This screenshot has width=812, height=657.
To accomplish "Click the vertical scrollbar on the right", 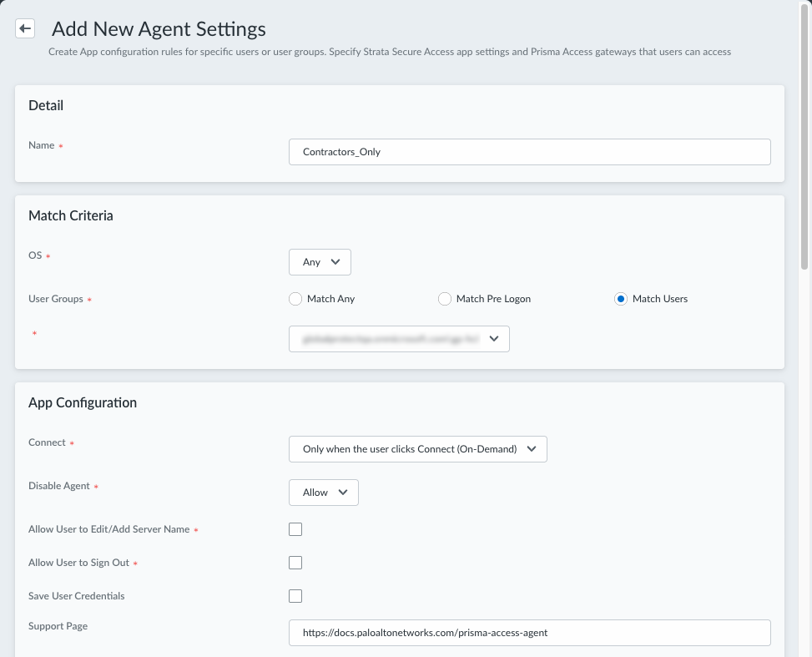I will point(804,134).
